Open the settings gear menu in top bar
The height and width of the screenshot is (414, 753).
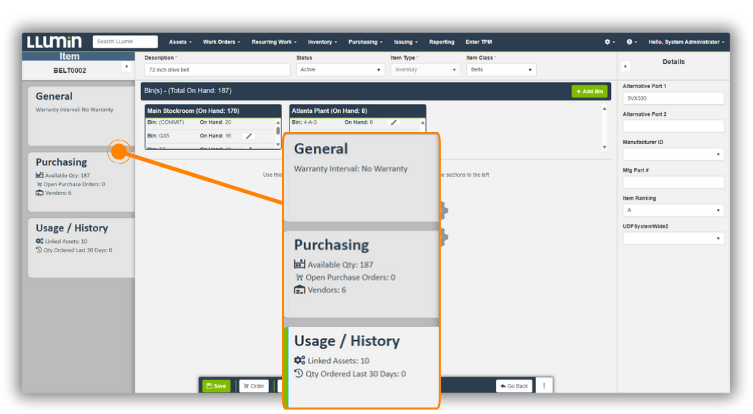coord(608,42)
